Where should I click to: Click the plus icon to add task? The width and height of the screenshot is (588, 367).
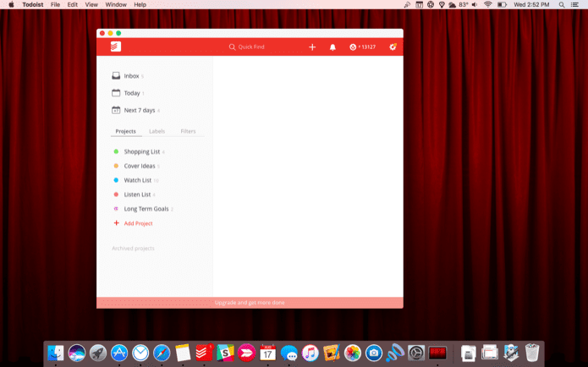[x=312, y=47]
